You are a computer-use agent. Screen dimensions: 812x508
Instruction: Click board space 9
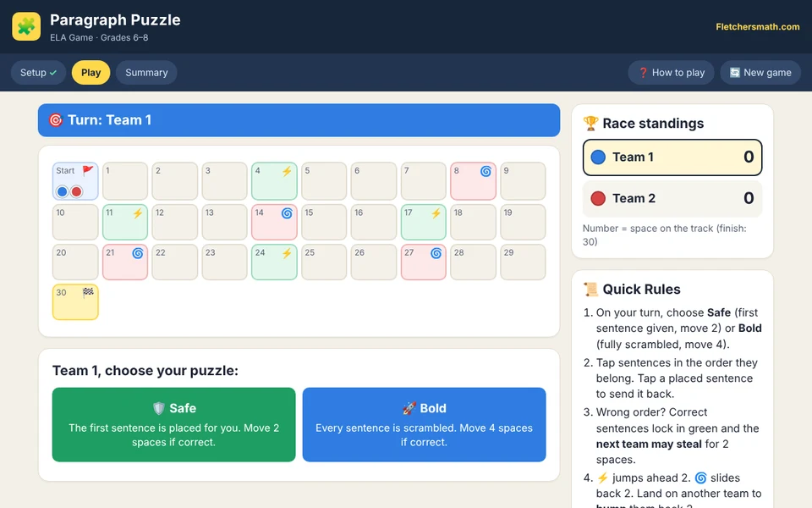click(523, 181)
